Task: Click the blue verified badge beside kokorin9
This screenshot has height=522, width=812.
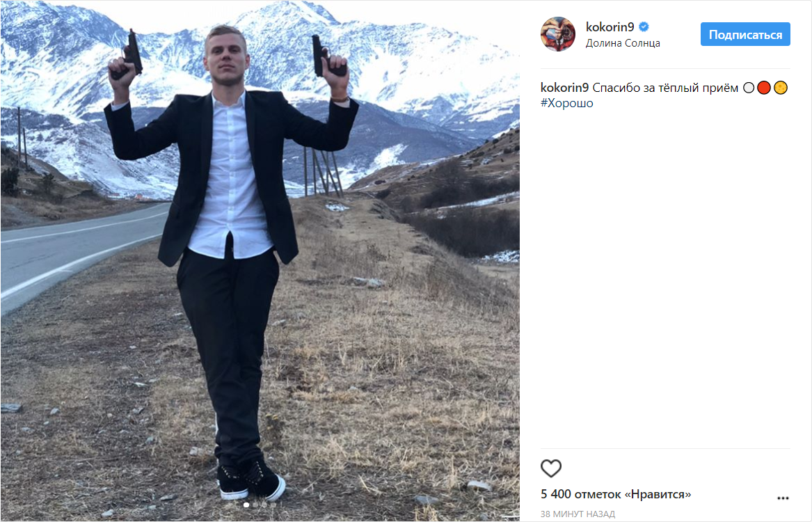Action: 644,27
